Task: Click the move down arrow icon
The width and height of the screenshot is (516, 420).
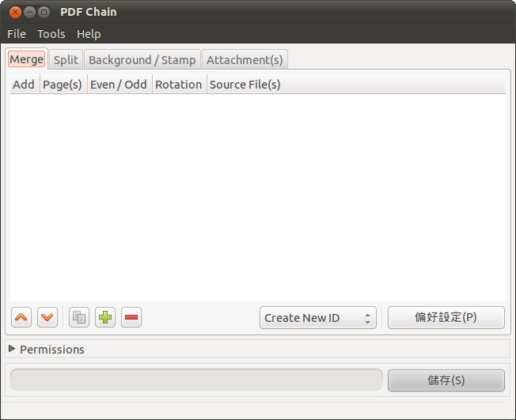Action: [x=48, y=318]
